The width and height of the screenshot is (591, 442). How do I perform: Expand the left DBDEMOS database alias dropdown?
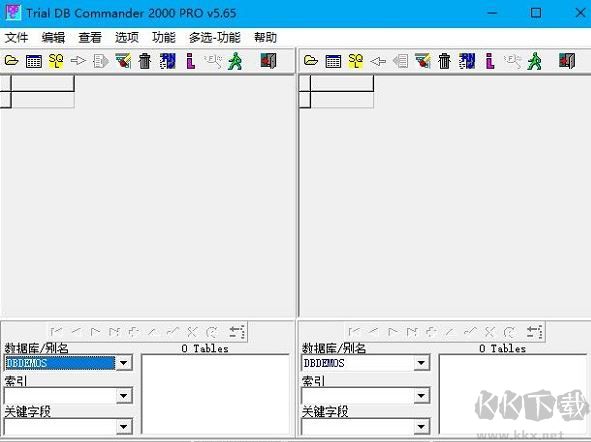(x=124, y=363)
